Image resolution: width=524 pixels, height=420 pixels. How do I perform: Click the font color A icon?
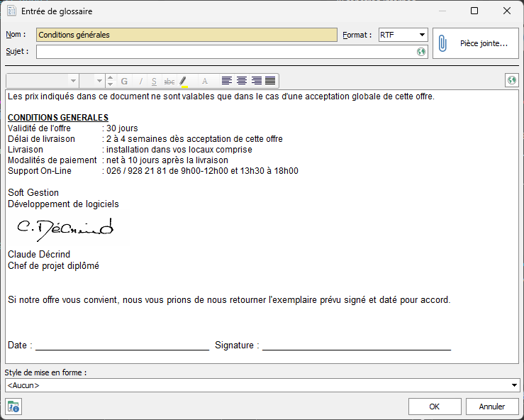[x=205, y=81]
